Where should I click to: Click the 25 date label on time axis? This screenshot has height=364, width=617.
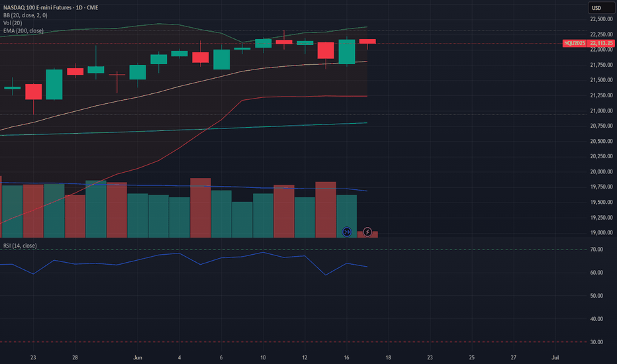(471, 357)
